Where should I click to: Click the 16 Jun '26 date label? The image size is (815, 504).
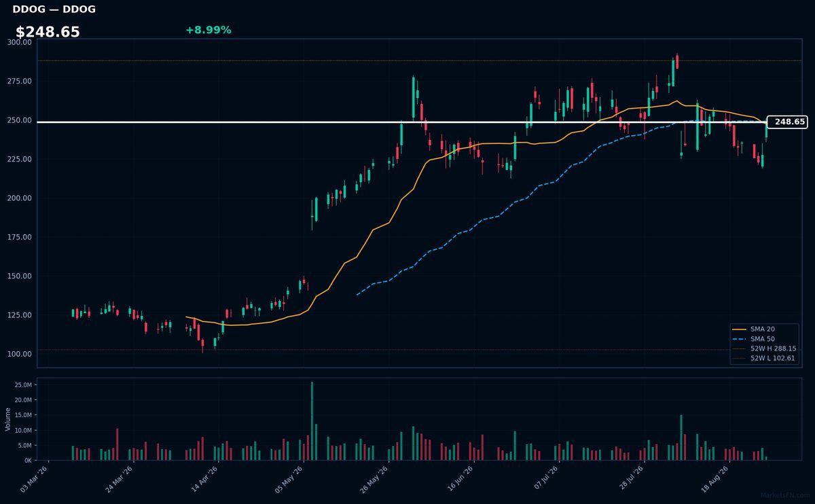[460, 479]
